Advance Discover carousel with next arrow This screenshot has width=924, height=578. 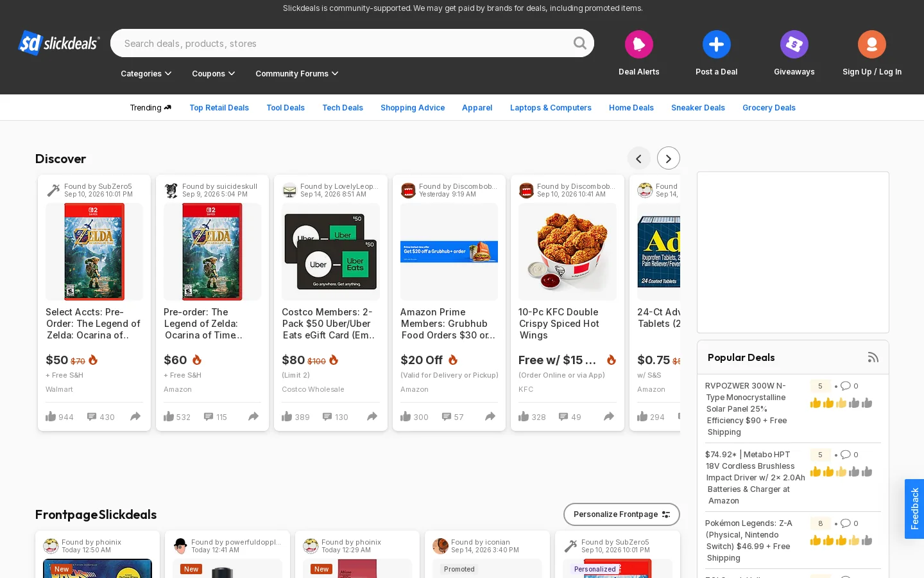click(668, 158)
